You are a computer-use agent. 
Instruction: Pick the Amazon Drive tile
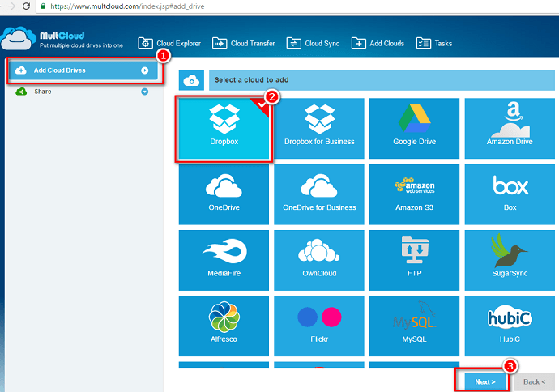click(509, 128)
